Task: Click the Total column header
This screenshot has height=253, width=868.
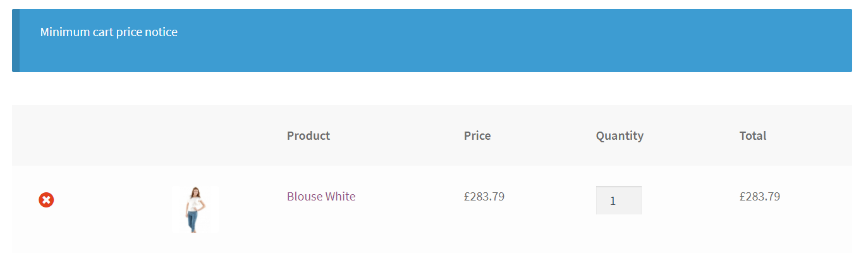Action: [x=753, y=135]
